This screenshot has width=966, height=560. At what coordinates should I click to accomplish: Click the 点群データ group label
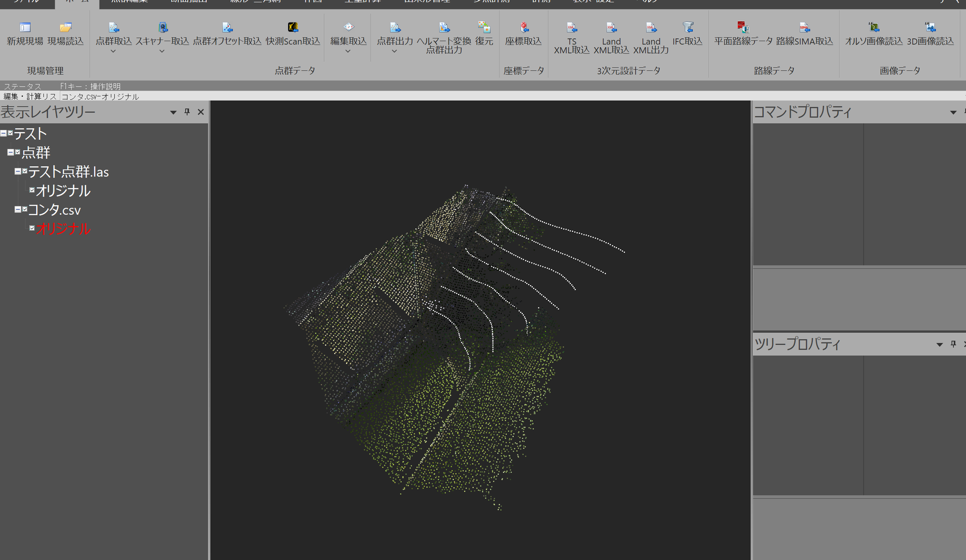click(295, 71)
